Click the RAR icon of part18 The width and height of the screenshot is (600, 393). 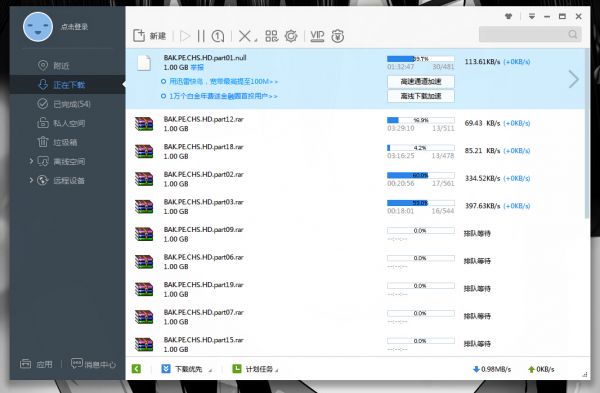point(144,152)
